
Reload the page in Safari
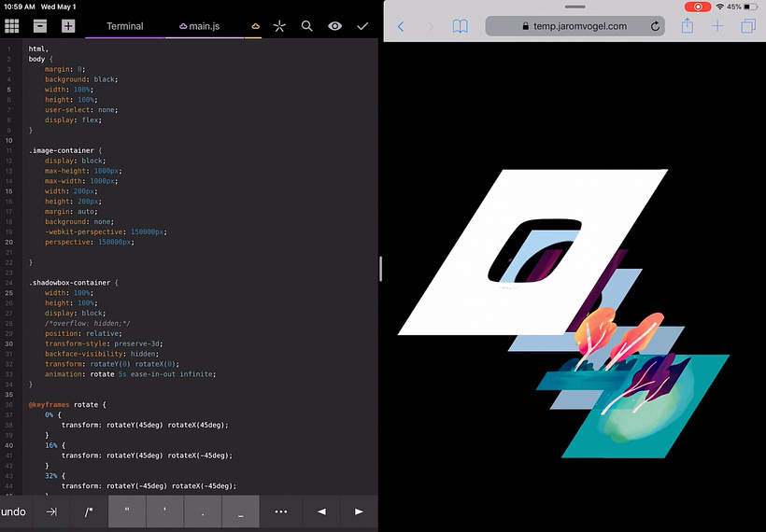coord(655,26)
